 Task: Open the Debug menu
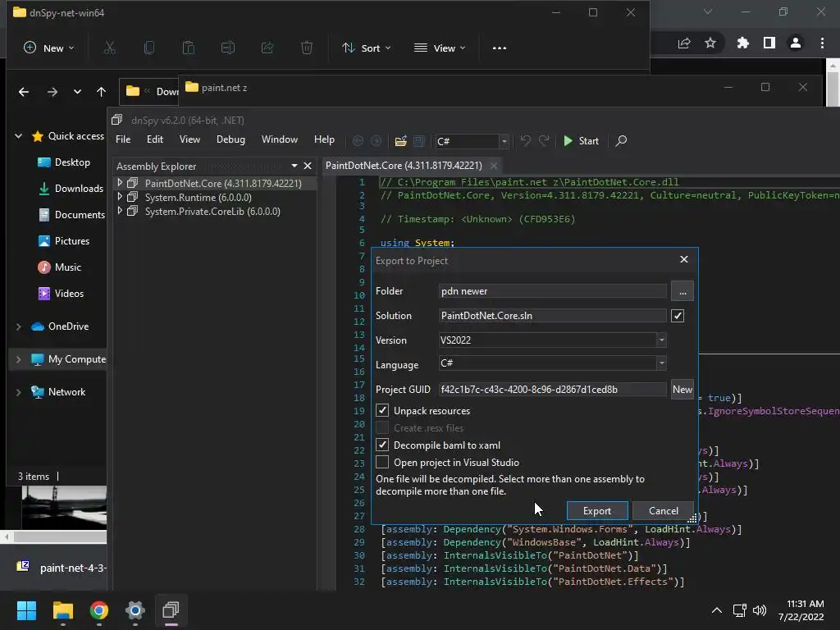[231, 139]
